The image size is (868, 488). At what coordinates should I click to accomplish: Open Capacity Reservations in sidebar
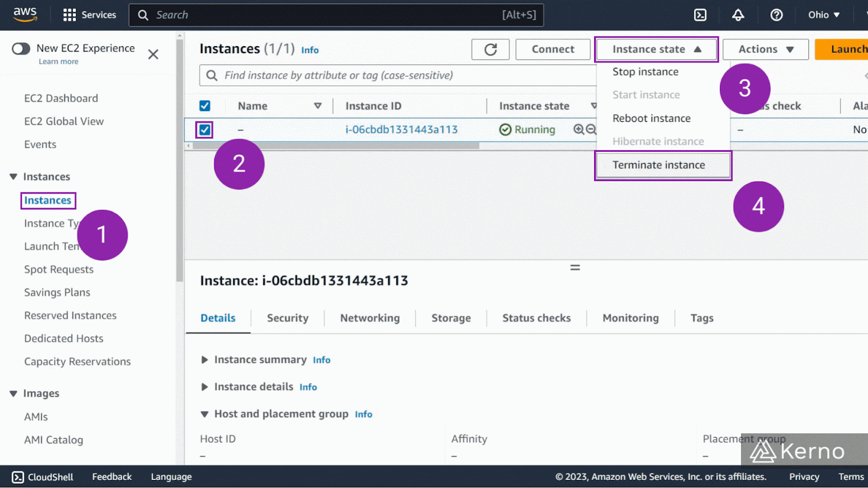click(78, 362)
